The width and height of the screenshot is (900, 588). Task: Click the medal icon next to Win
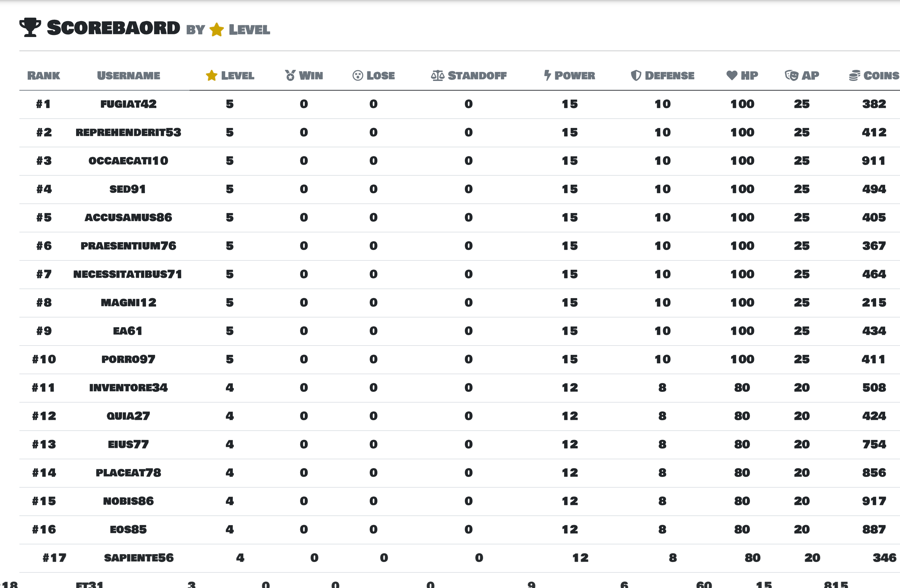pyautogui.click(x=290, y=76)
